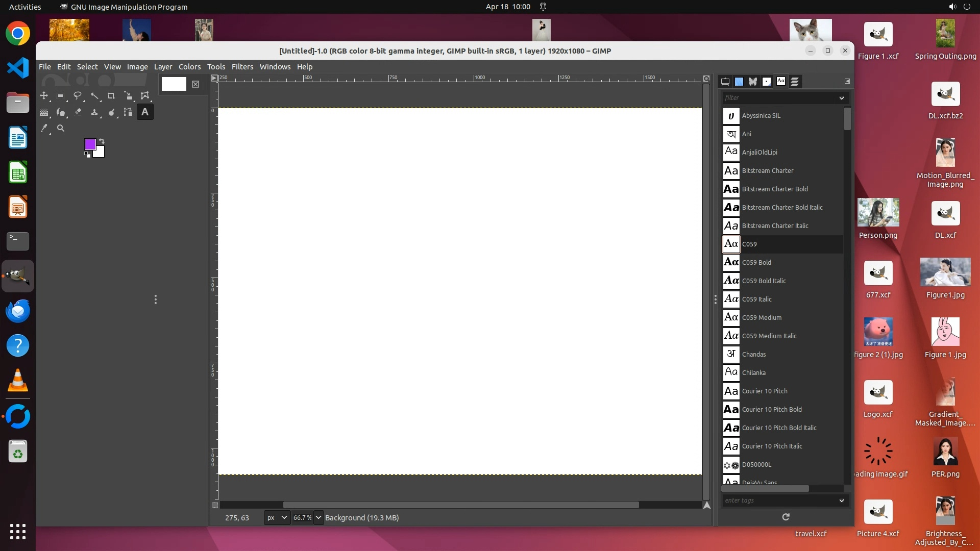Refresh the font list
The image size is (980, 551).
point(786,517)
